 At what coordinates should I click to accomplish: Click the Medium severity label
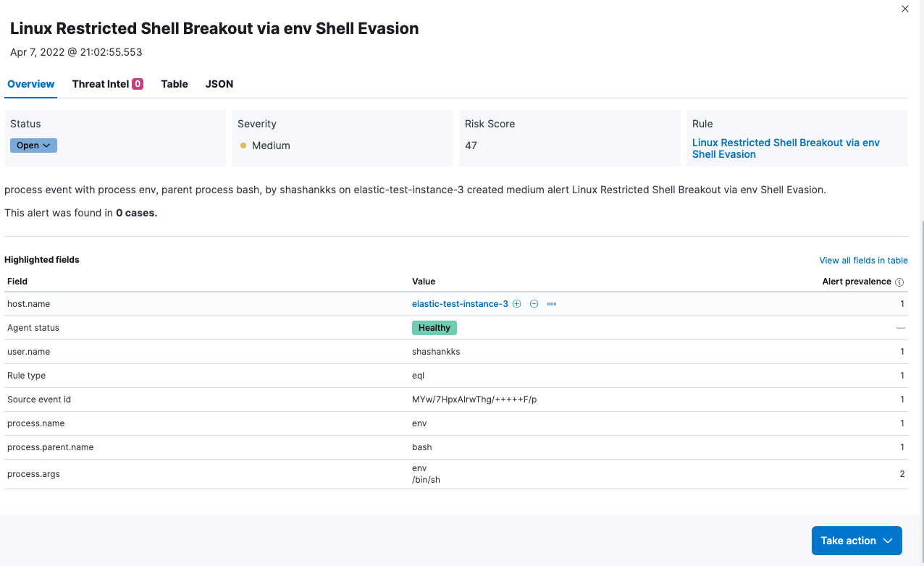point(271,145)
